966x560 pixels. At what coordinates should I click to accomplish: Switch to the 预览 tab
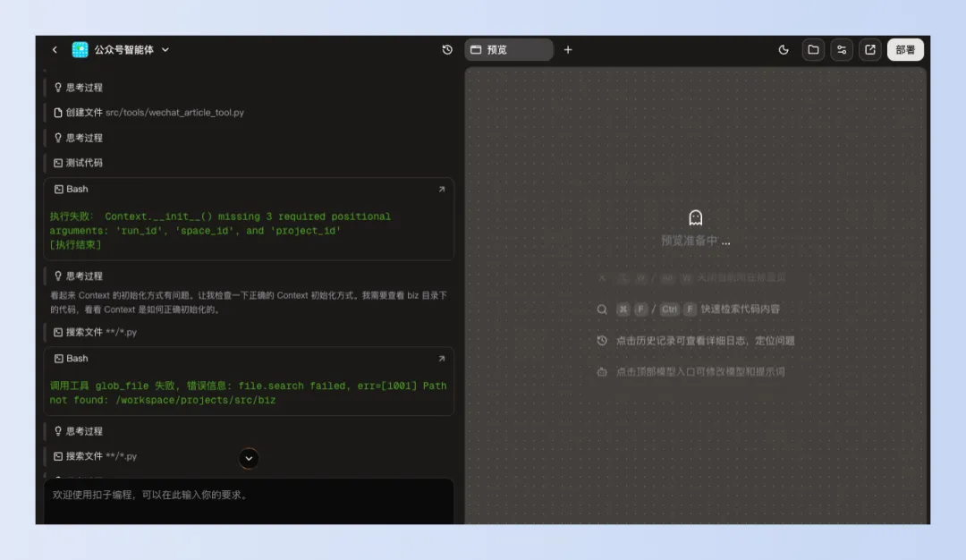[509, 50]
